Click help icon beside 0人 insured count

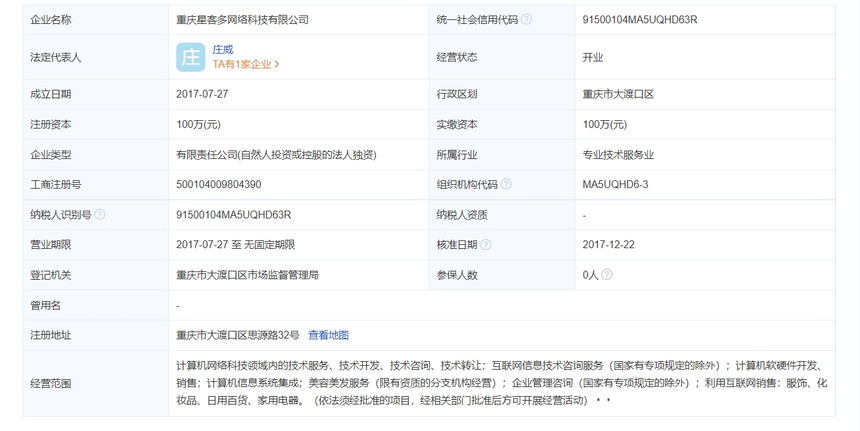click(x=606, y=274)
